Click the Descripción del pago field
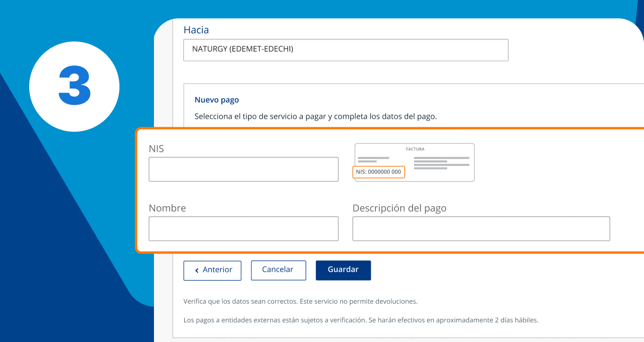Viewport: 644px width, 342px height. (x=481, y=229)
